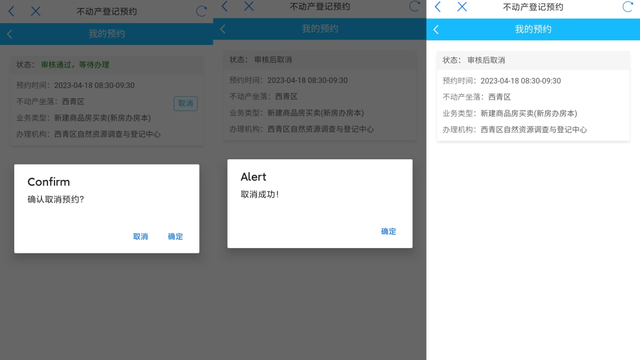The width and height of the screenshot is (640, 360).
Task: Choose 确定 in the Confirm dialog
Action: point(175,236)
